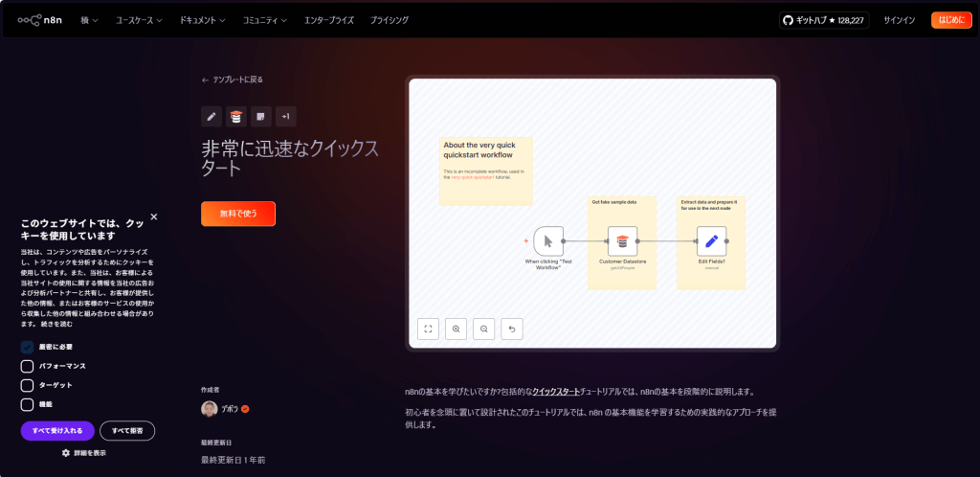This screenshot has height=477, width=980.
Task: Click the zoom in icon in preview
Action: pyautogui.click(x=457, y=329)
